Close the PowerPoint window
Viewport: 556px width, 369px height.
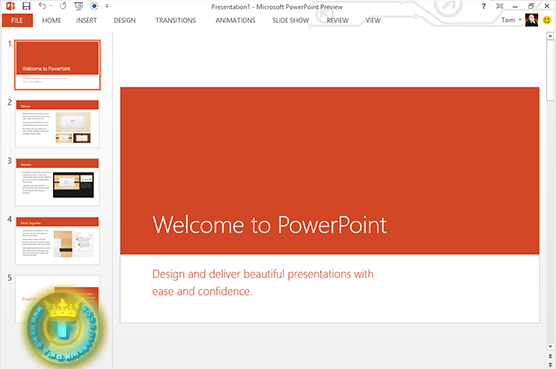(x=547, y=6)
